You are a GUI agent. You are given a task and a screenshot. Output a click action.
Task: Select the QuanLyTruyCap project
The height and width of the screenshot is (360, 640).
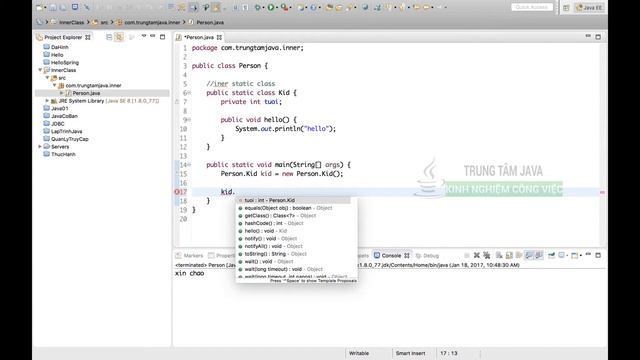66,139
